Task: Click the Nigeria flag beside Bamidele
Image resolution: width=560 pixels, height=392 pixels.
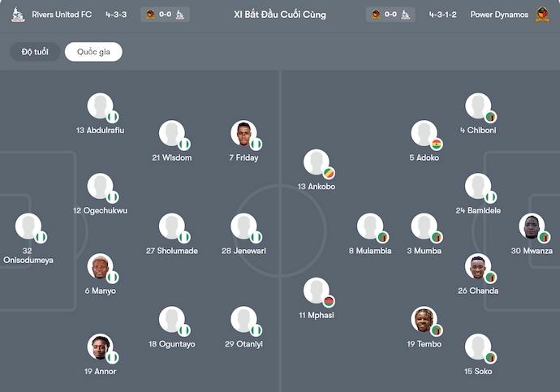Action: (490, 196)
